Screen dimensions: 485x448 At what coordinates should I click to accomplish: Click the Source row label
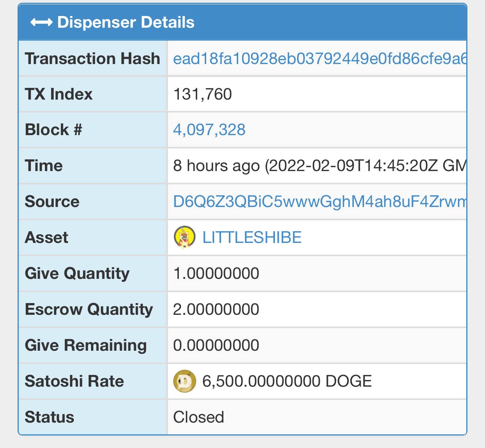click(x=52, y=202)
